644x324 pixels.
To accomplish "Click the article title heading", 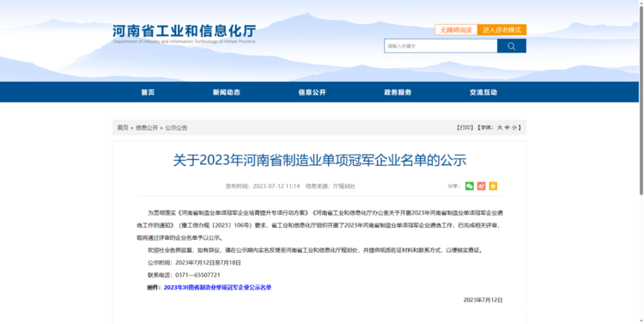I will pos(319,161).
